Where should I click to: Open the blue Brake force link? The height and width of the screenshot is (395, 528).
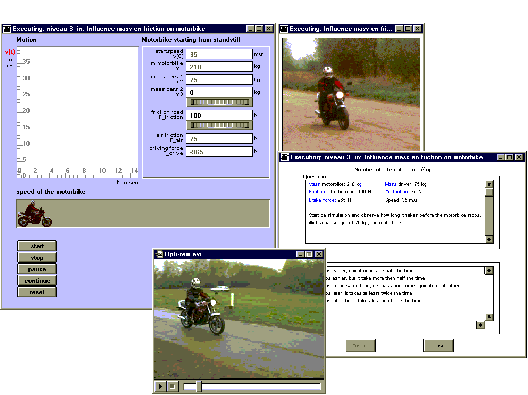point(322,200)
